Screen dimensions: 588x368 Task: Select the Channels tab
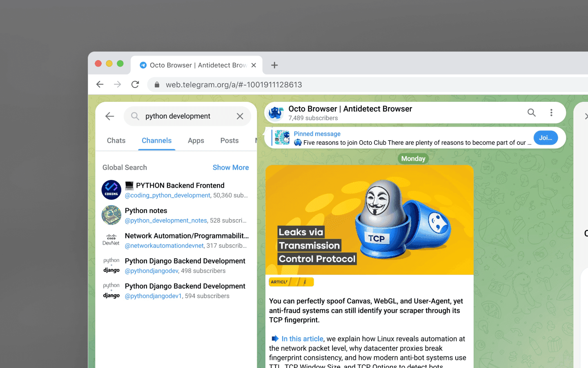(x=157, y=140)
